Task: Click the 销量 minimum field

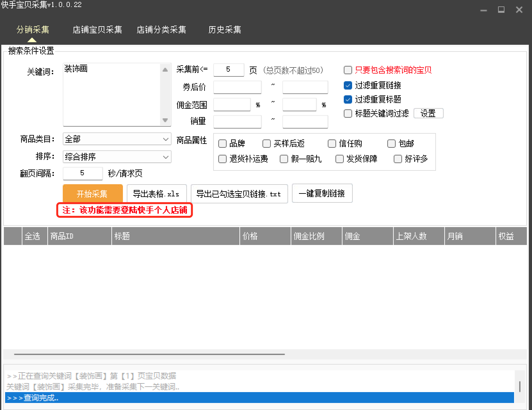Action: [237, 122]
